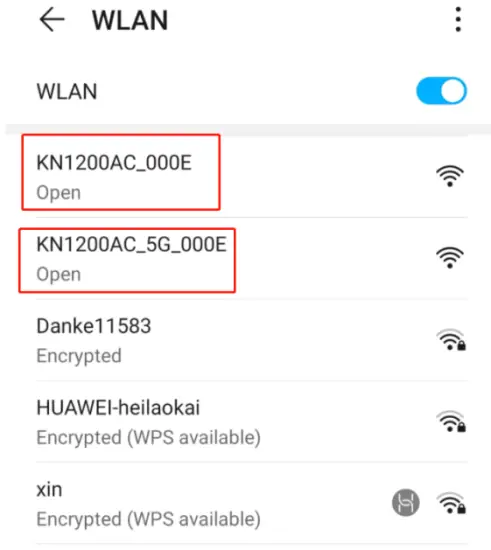
Task: Tap the xin network locked Wi-Fi icon
Action: [x=451, y=503]
